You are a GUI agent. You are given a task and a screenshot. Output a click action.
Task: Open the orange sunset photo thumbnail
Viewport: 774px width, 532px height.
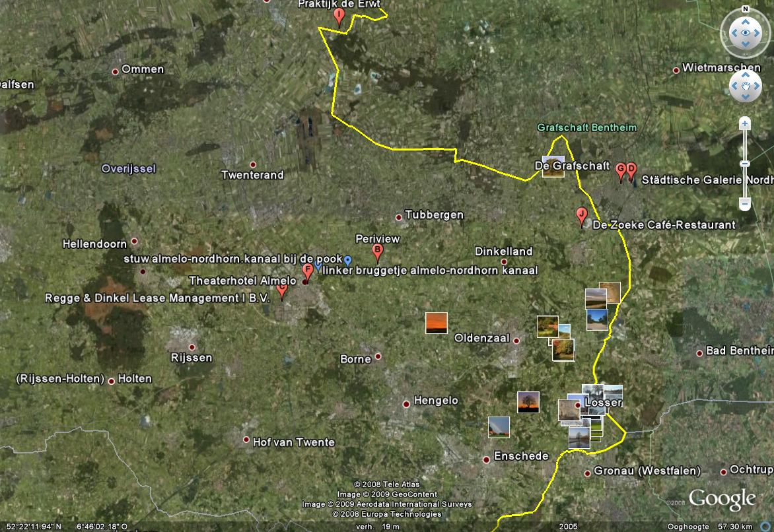[x=436, y=323]
